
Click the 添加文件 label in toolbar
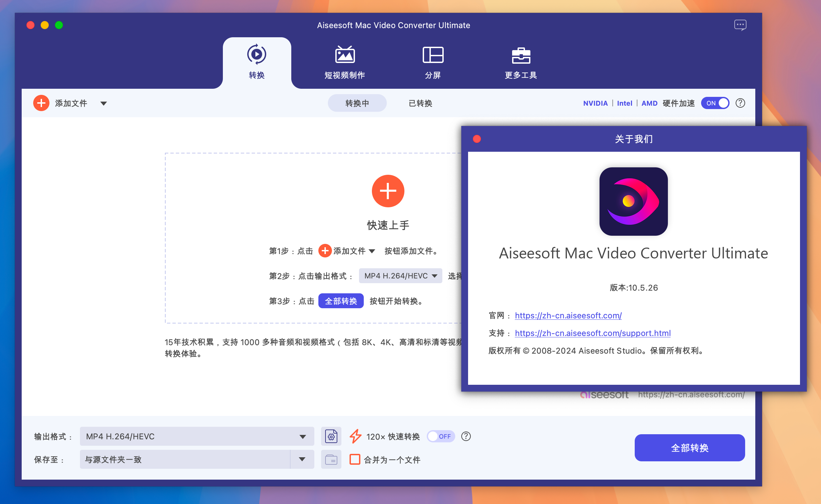pos(71,103)
